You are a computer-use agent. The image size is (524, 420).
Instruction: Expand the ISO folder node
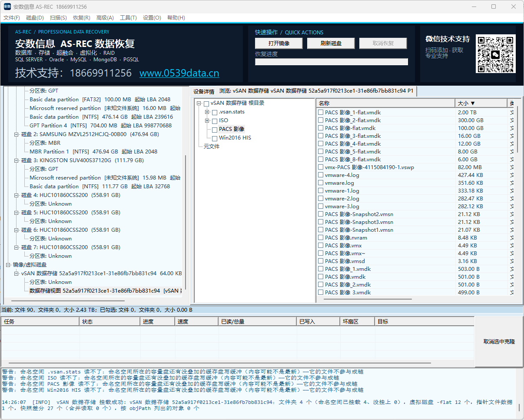point(207,121)
